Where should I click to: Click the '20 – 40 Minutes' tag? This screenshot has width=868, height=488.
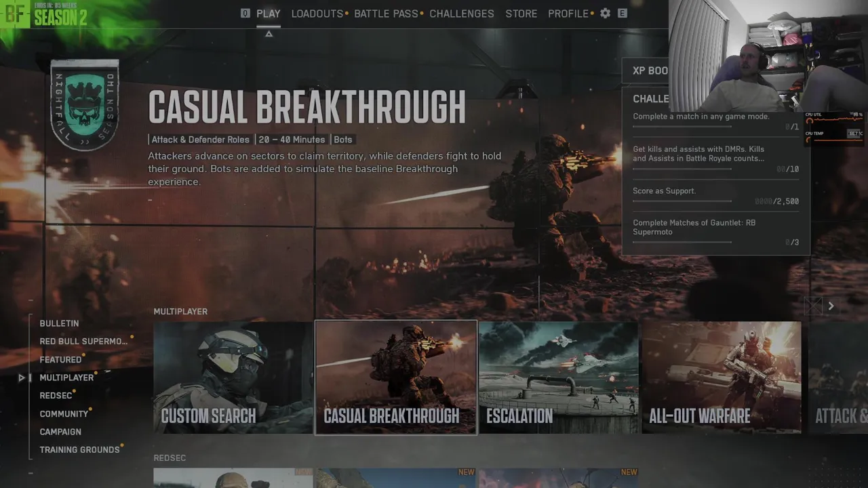[x=292, y=140]
